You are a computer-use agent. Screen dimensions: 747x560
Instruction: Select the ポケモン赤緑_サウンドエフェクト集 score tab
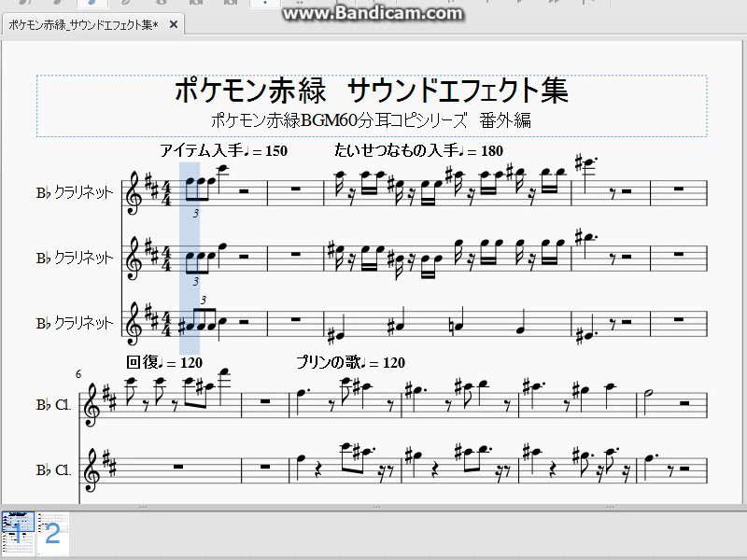pos(83,24)
